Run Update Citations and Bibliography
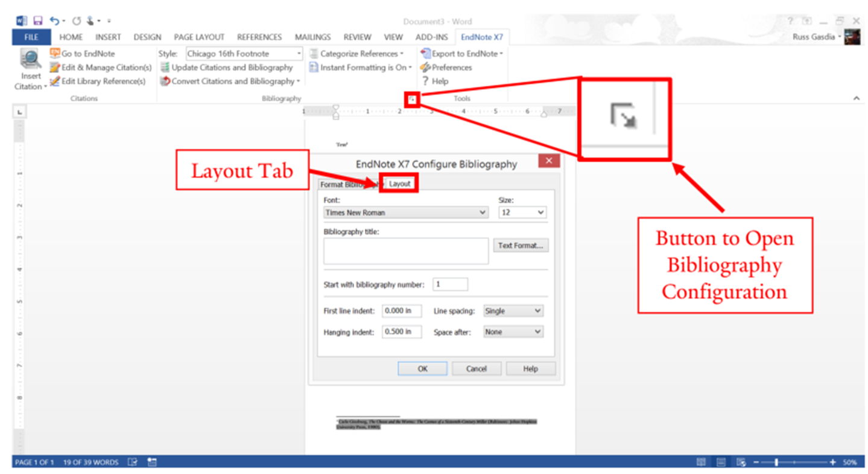This screenshot has width=868, height=474. click(x=227, y=68)
